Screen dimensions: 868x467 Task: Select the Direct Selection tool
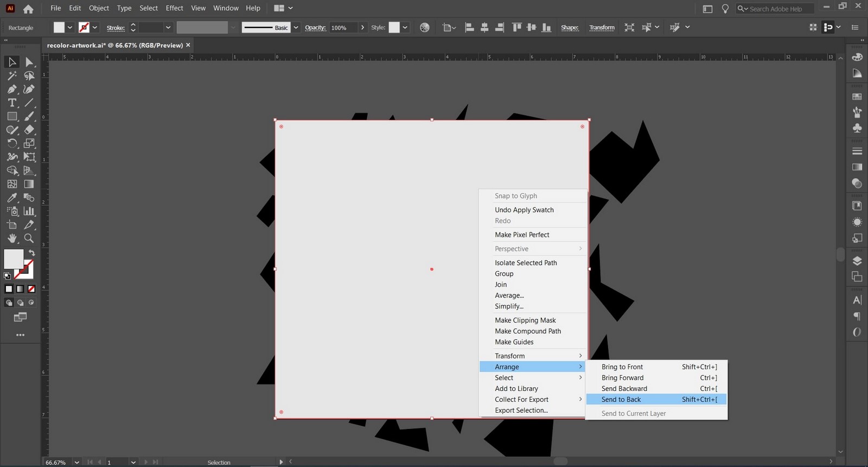pyautogui.click(x=29, y=62)
